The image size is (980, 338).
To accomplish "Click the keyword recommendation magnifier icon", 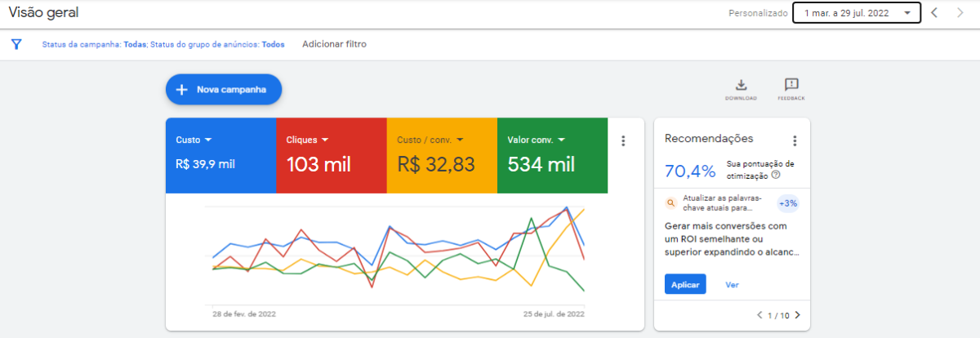I will pyautogui.click(x=670, y=202).
